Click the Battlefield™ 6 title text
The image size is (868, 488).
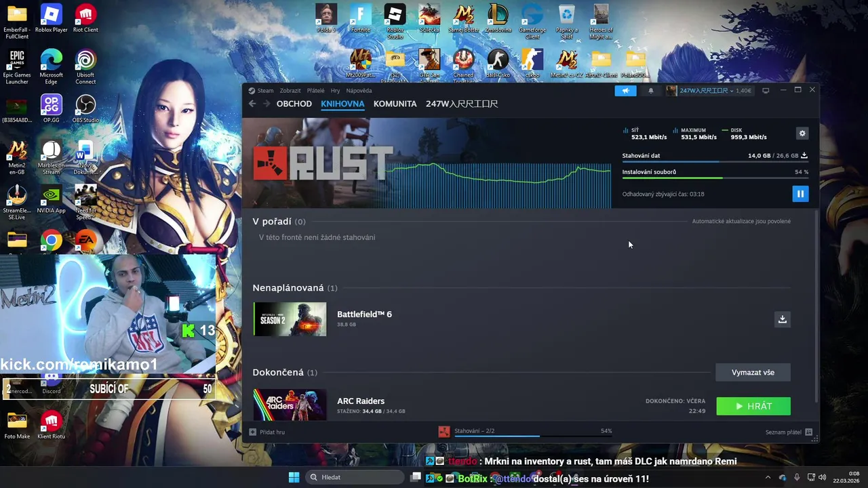coord(364,314)
